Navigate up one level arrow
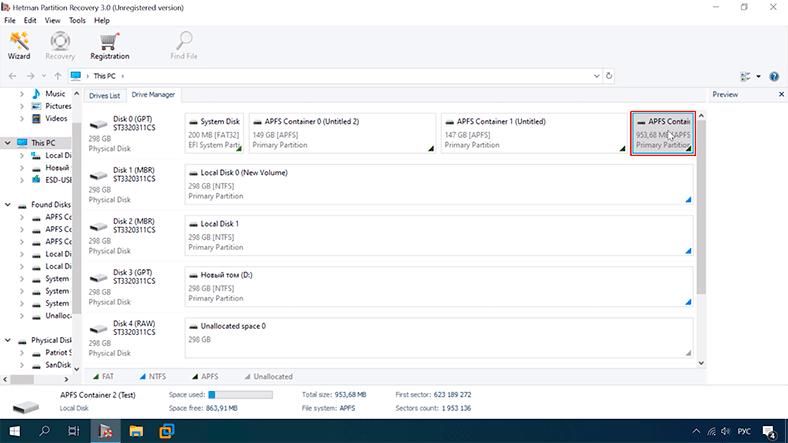 (x=58, y=76)
